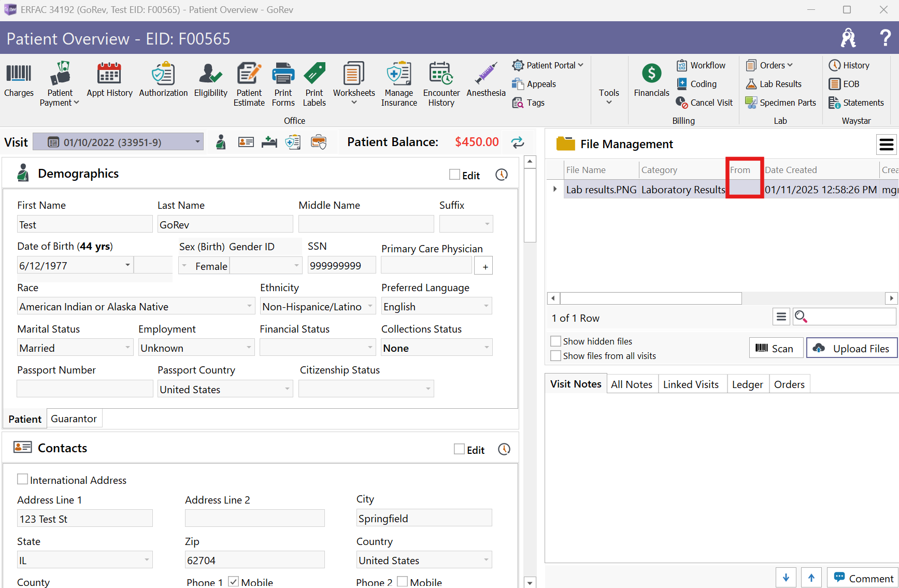
Task: Select the Patient tab
Action: 25,419
